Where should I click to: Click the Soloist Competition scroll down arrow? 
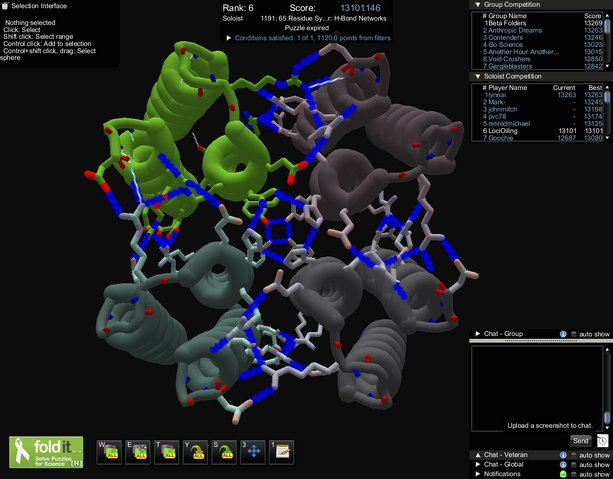point(607,138)
